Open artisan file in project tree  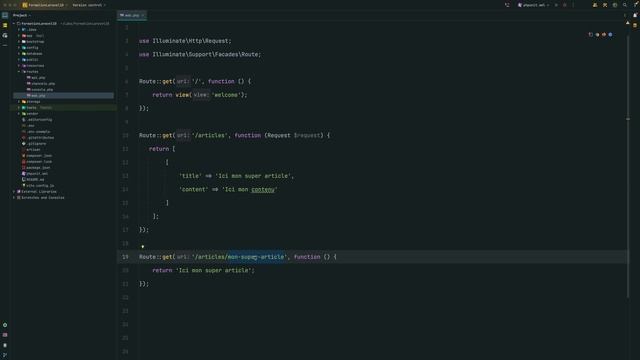coord(31,149)
